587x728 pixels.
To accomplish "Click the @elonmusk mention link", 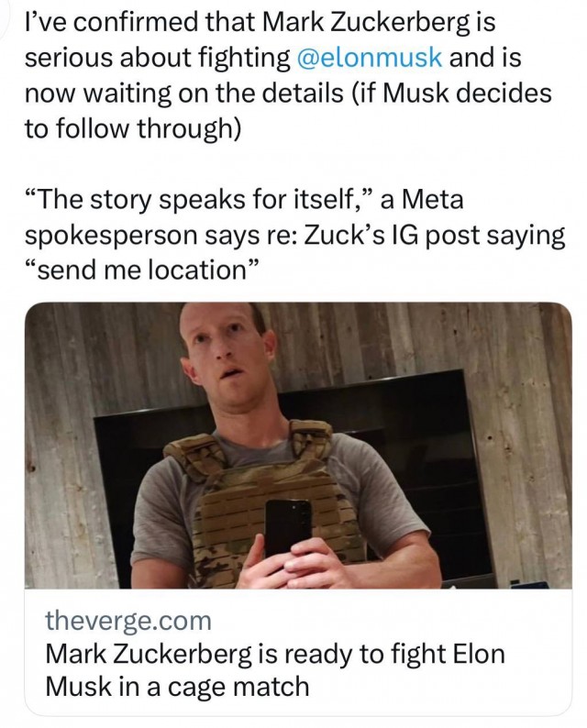I will click(x=370, y=57).
